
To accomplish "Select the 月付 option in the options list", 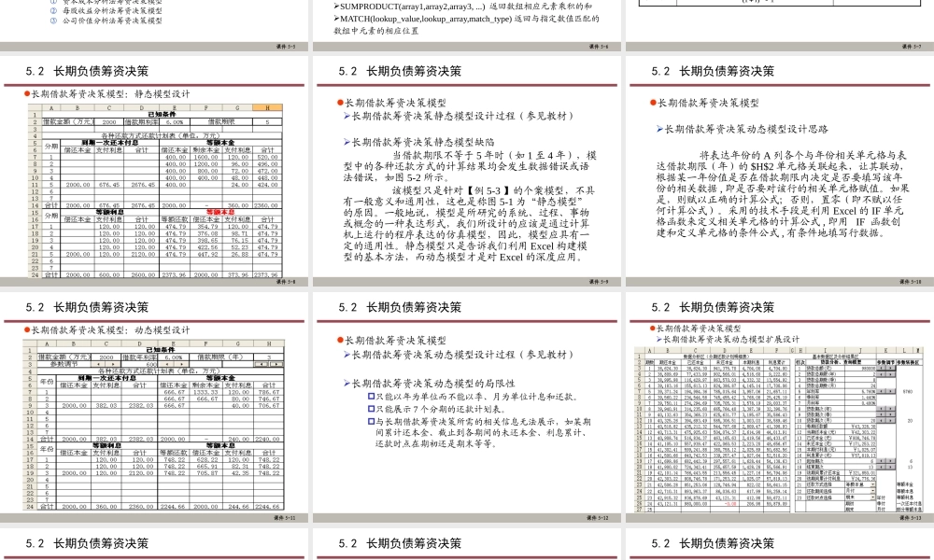I will pyautogui.click(x=880, y=510).
